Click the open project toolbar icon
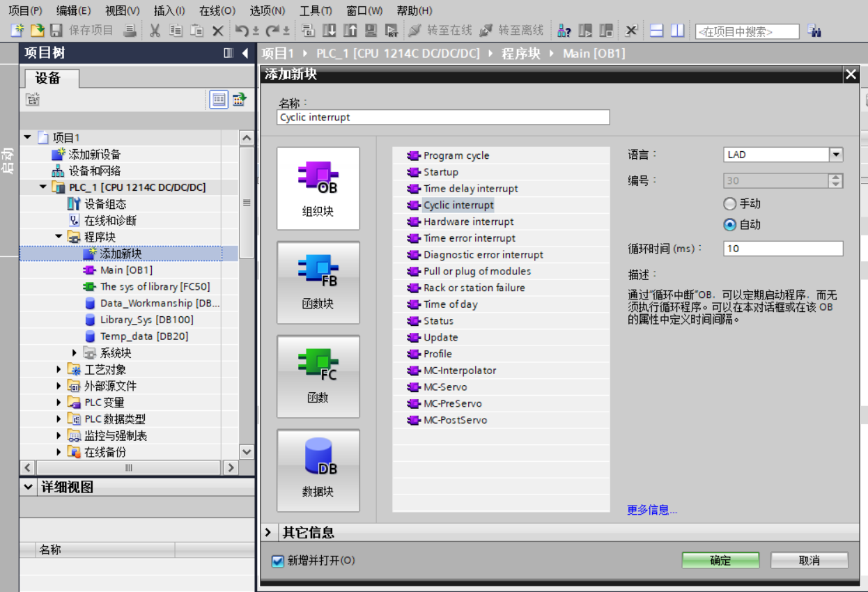 pyautogui.click(x=37, y=31)
